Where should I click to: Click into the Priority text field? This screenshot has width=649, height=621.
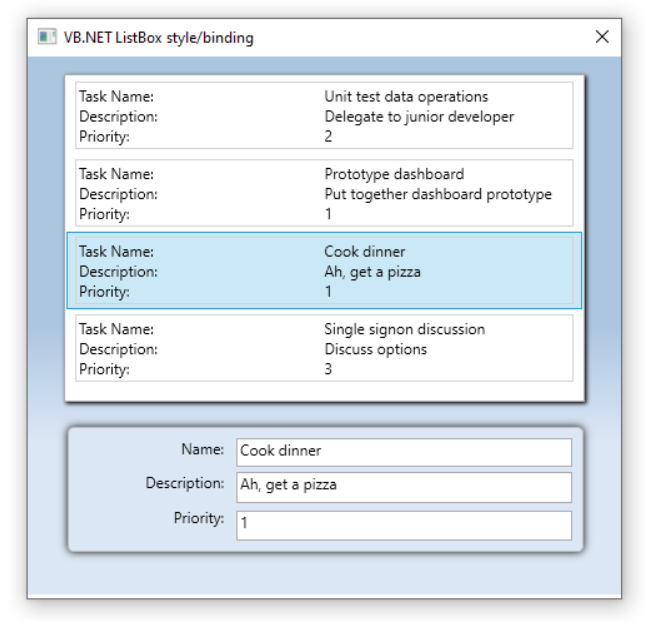click(x=404, y=525)
